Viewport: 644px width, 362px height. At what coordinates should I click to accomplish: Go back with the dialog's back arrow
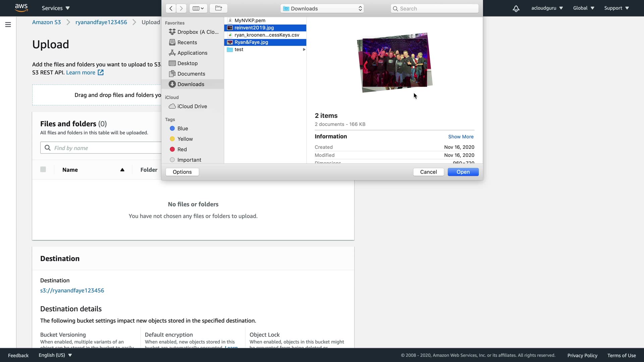click(171, 8)
